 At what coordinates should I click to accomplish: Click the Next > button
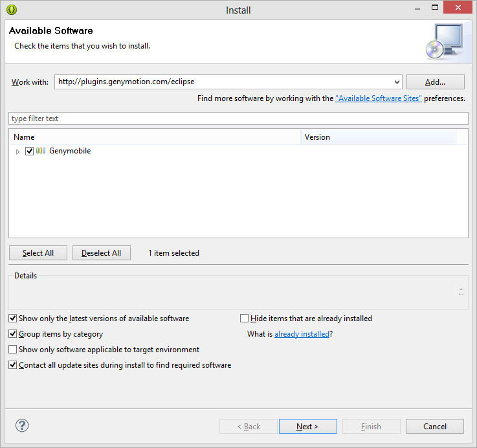(x=308, y=427)
